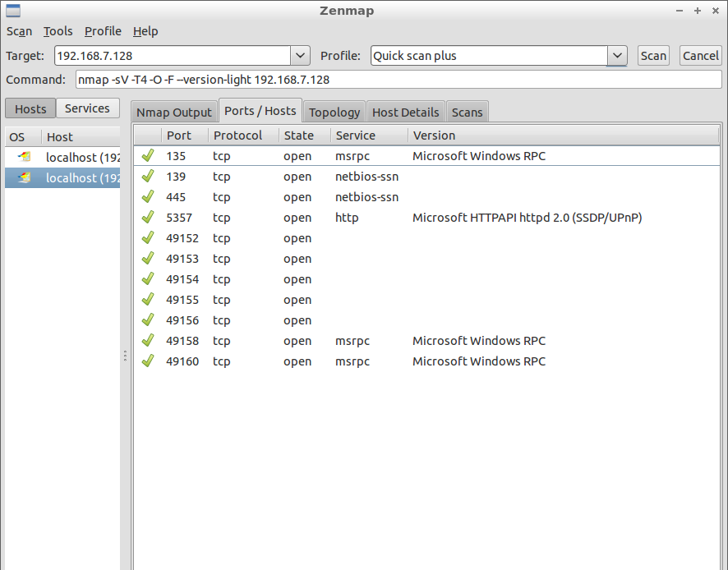The width and height of the screenshot is (728, 570).
Task: Switch to the Ports / Hosts tab
Action: 260,111
